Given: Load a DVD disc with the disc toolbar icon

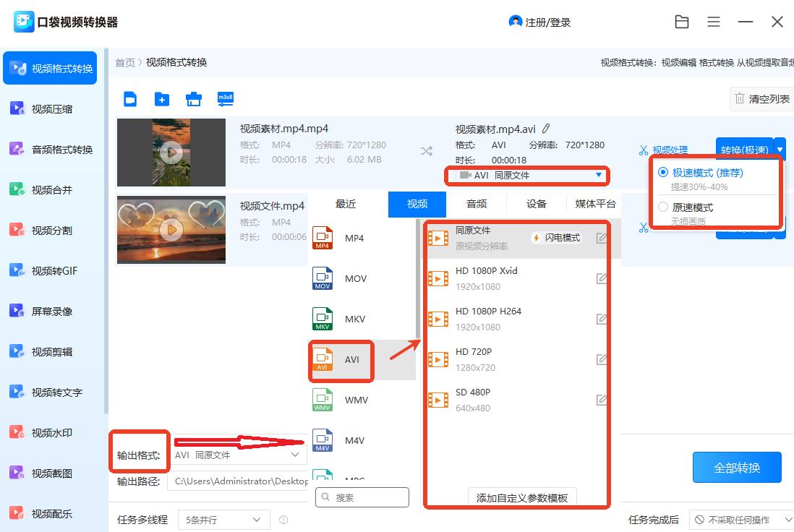Looking at the screenshot, I should coord(193,98).
